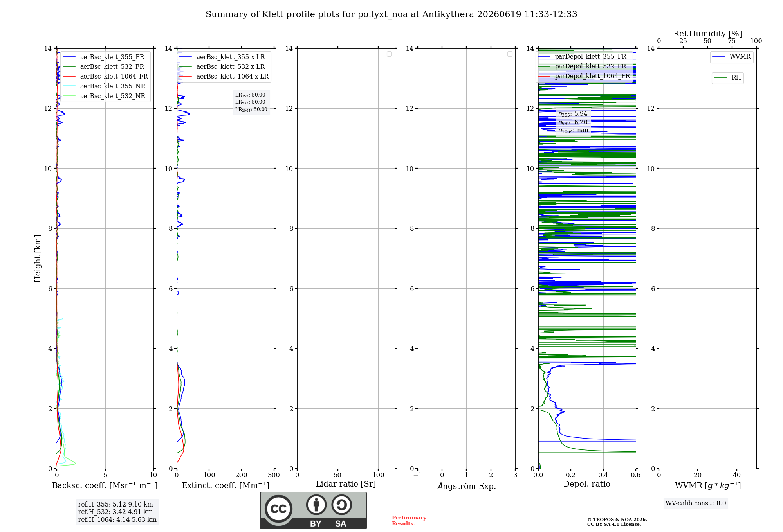Click the Backsc. coeff. x-axis label
Image resolution: width=783 pixels, height=532 pixels.
(105, 485)
